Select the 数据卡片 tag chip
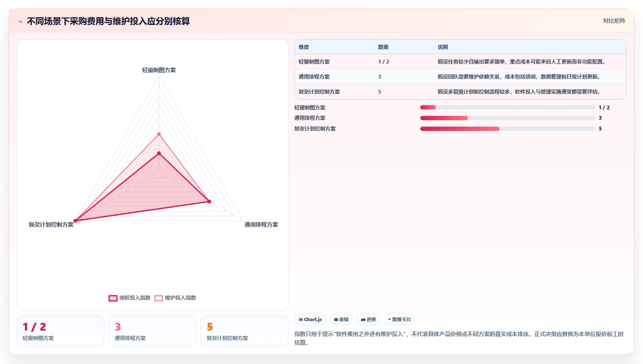Viewport: 643px width, 364px height. [x=400, y=319]
